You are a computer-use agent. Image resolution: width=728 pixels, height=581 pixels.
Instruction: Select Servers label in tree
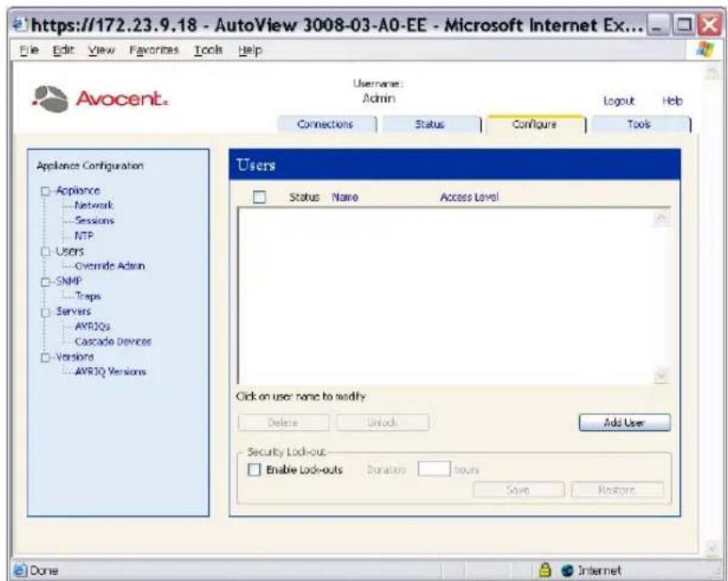(x=74, y=312)
